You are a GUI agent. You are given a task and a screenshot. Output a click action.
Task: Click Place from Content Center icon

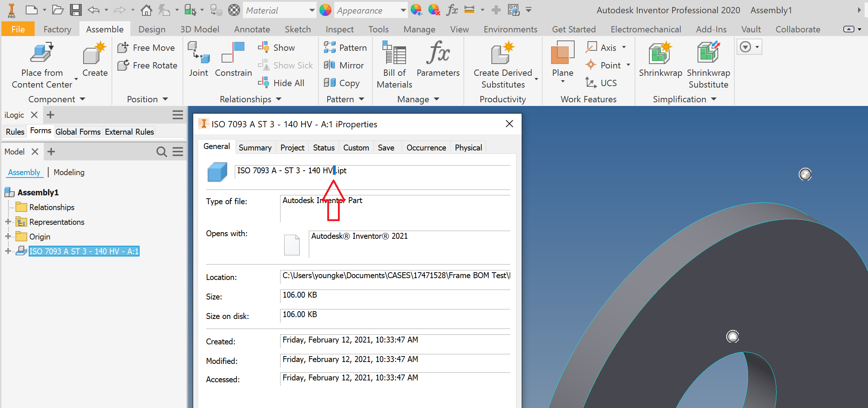42,53
